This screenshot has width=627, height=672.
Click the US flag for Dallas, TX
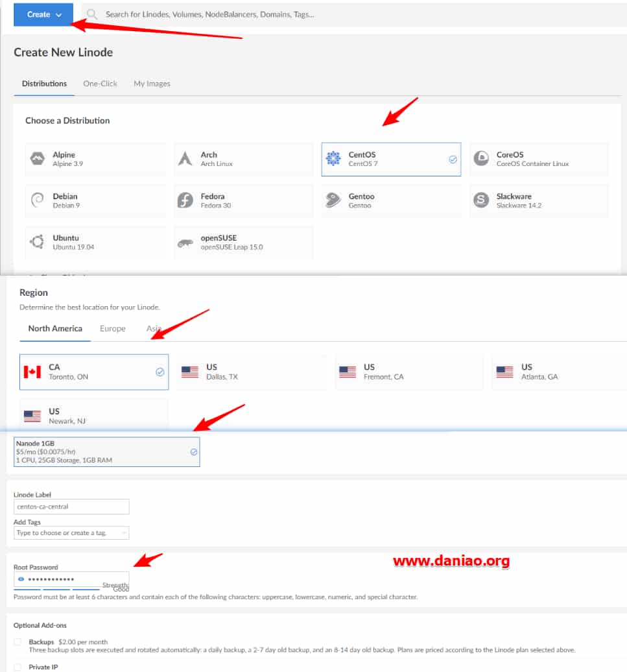(x=190, y=372)
